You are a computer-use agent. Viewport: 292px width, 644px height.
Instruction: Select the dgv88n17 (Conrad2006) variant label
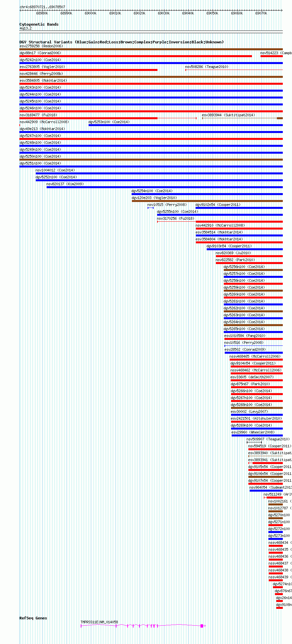40,53
